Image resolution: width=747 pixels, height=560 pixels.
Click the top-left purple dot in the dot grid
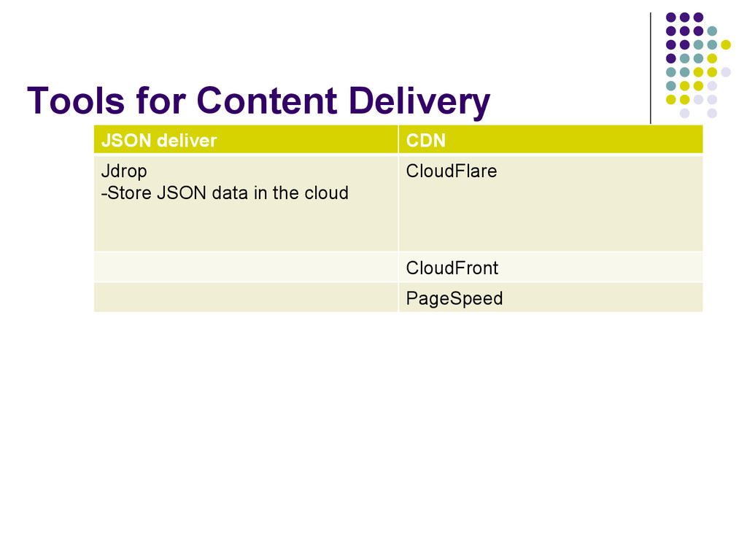[x=670, y=17]
